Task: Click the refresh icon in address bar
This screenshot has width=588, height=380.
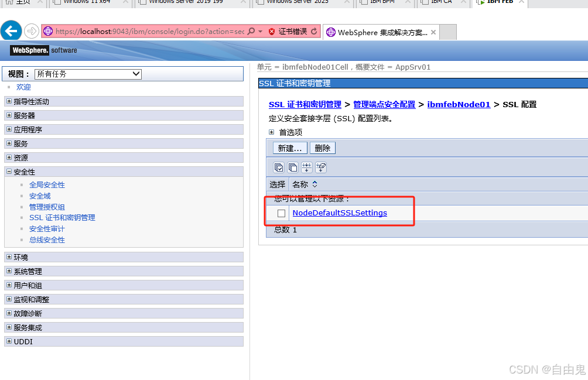Action: pos(314,31)
